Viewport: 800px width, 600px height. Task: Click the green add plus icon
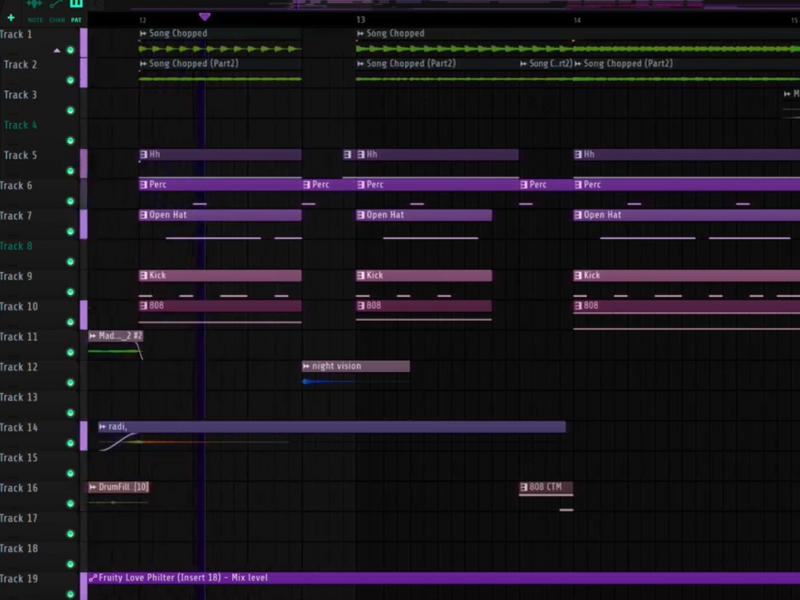(x=11, y=17)
